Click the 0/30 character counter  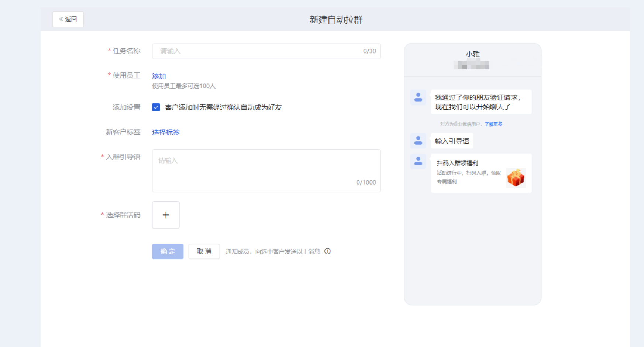click(x=369, y=51)
